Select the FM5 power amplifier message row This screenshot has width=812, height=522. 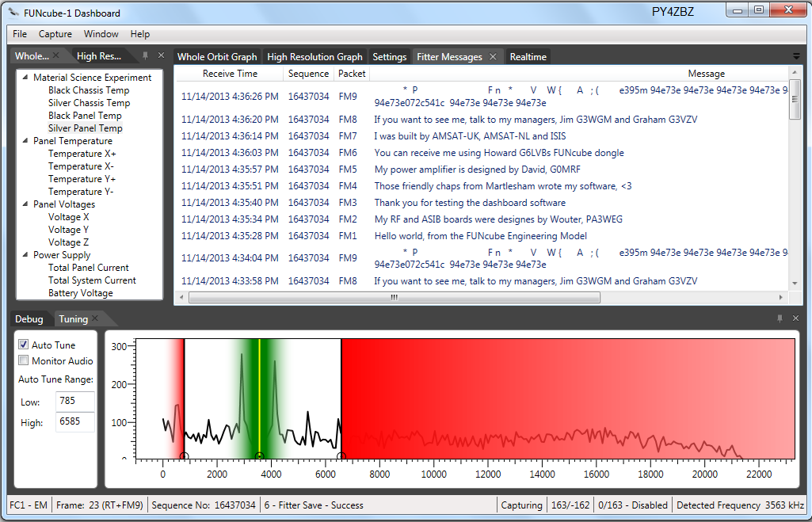(482, 170)
